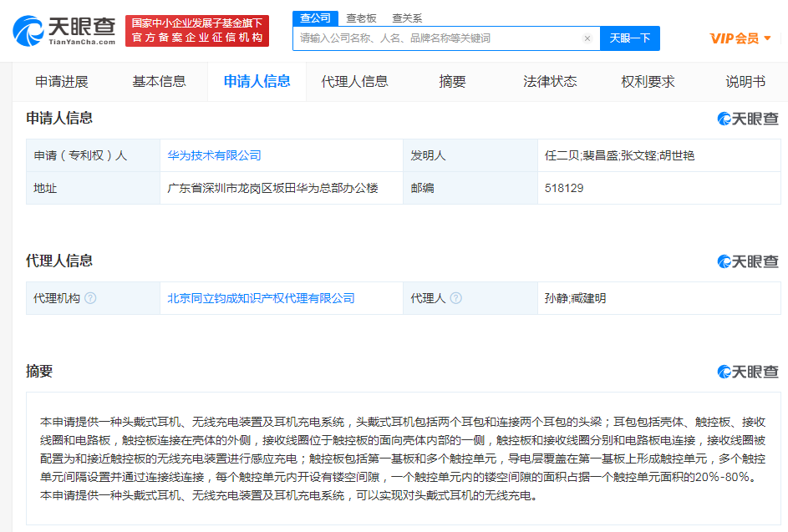The image size is (788, 532).
Task: Select the address text 广东省深圳市龙岗区坂田华为总部办公楼
Action: click(273, 189)
